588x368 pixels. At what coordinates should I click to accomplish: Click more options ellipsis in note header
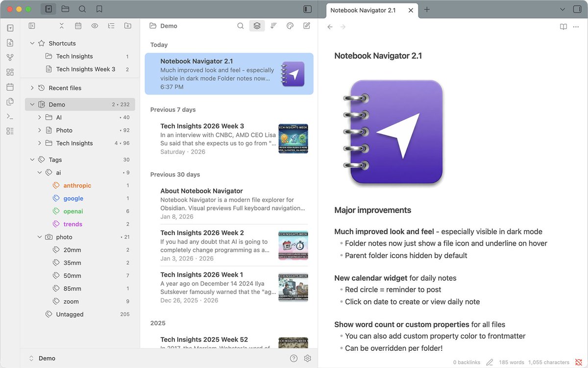coord(576,27)
